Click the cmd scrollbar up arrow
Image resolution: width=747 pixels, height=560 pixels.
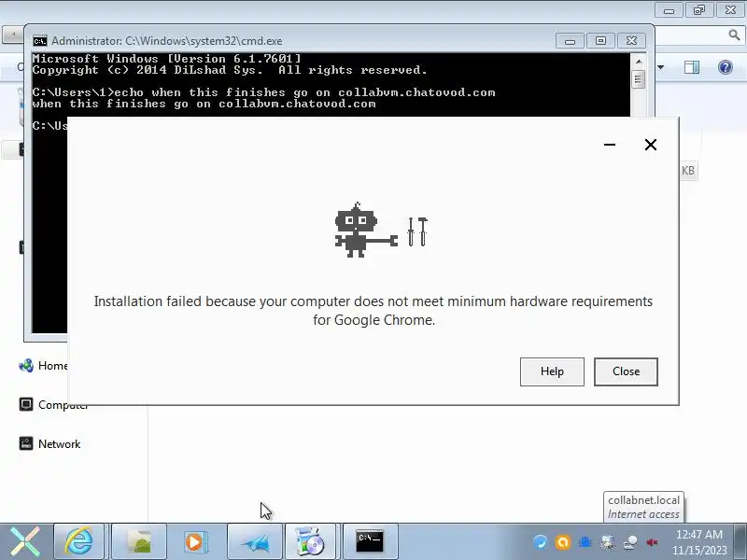click(639, 62)
